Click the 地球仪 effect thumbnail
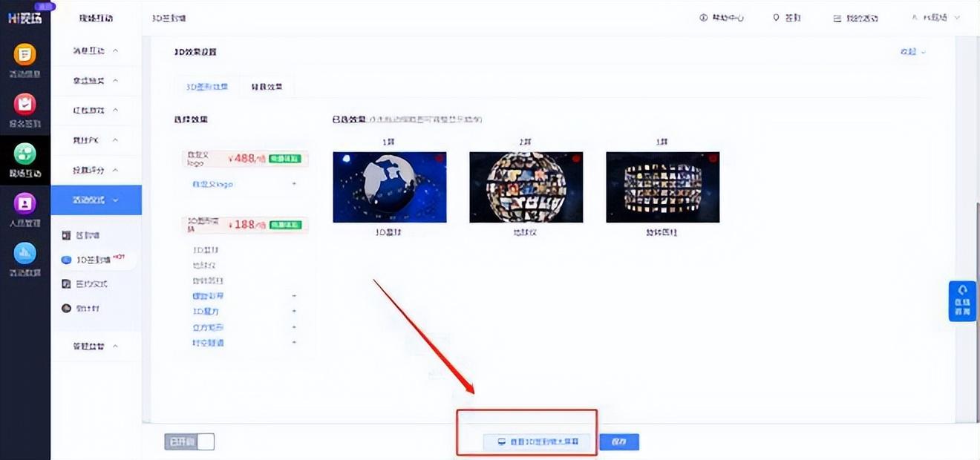980x460 pixels. 526,186
